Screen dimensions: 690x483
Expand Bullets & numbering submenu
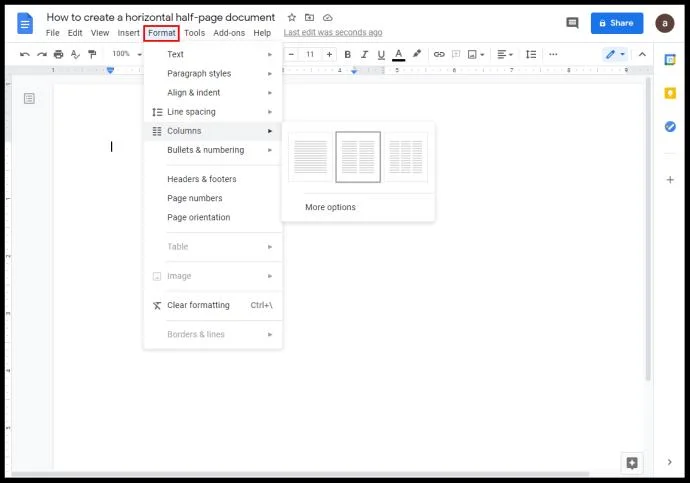click(x=213, y=150)
